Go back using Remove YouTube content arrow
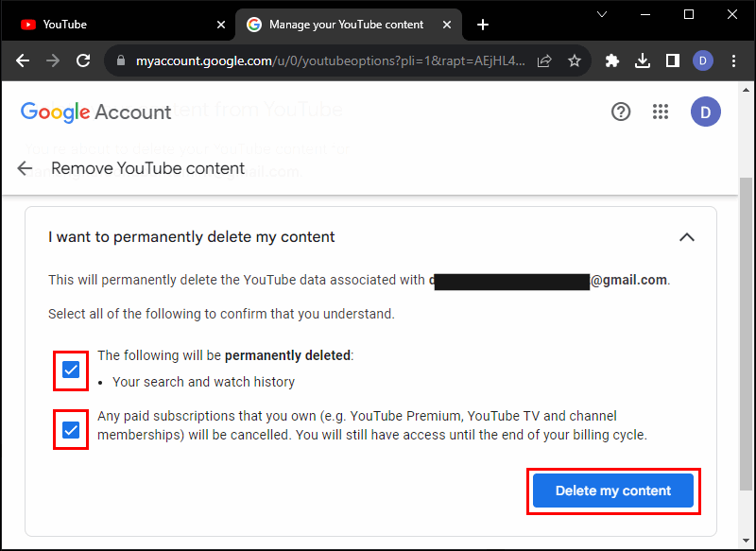 pyautogui.click(x=26, y=168)
